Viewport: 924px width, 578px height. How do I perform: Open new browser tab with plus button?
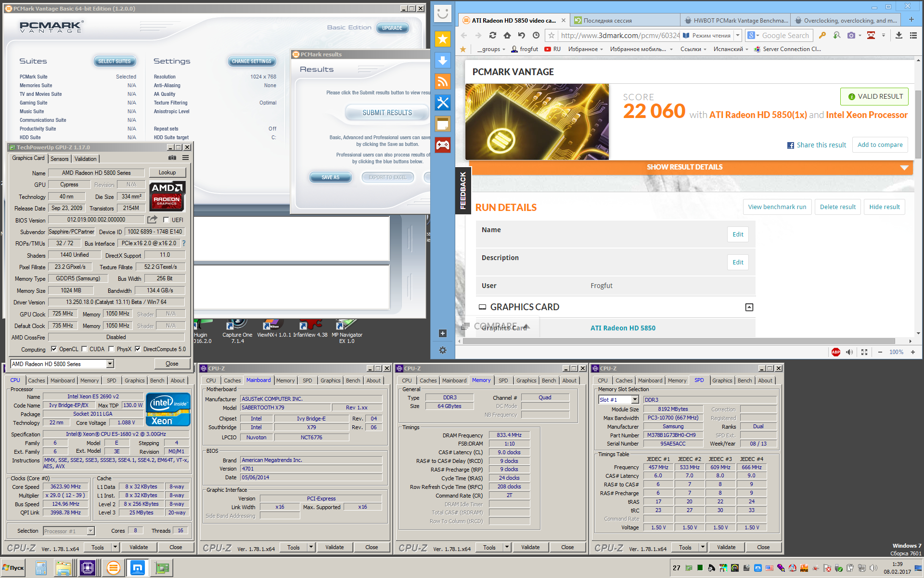coord(911,20)
